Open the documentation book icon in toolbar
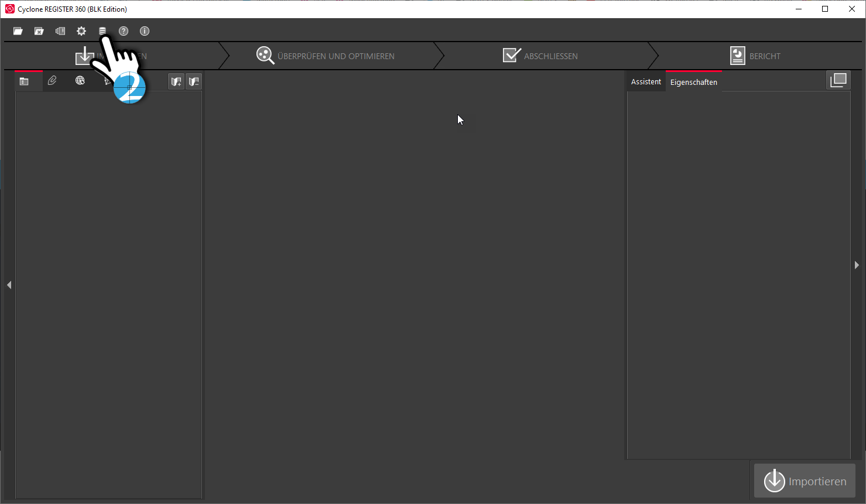The height and width of the screenshot is (504, 866). tap(60, 31)
